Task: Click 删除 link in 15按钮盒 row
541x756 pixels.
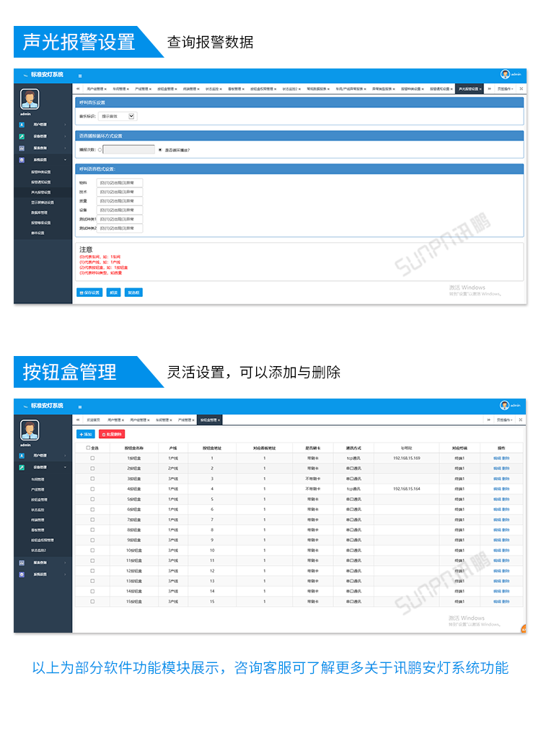Action: [x=506, y=601]
